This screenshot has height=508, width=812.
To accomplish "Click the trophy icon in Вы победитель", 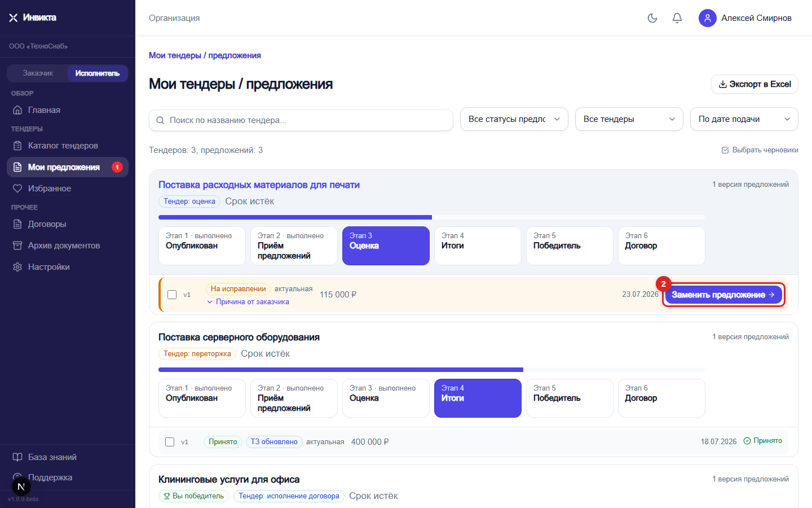I will coord(167,496).
